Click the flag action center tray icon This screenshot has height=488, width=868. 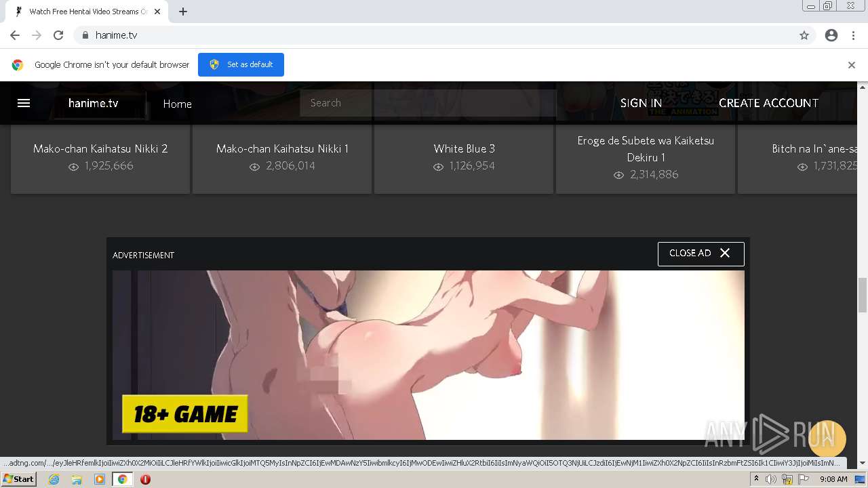tap(804, 479)
